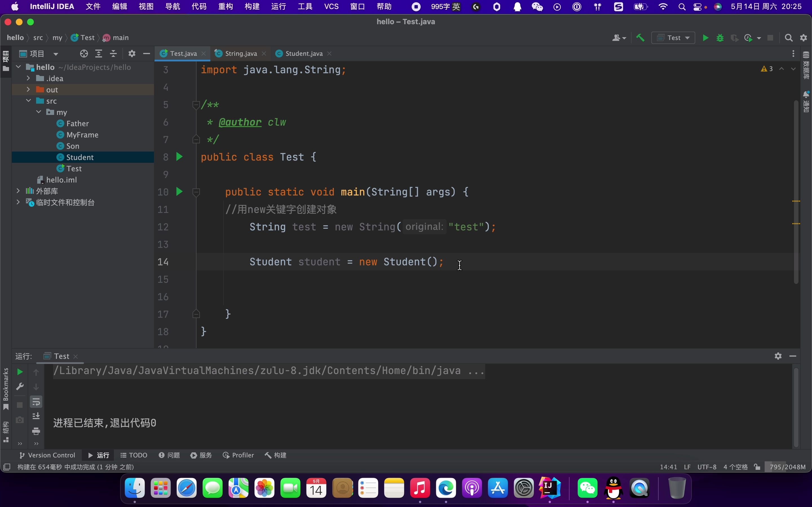The height and width of the screenshot is (507, 812).
Task: Click the 构建 Build menu item
Action: tap(251, 6)
